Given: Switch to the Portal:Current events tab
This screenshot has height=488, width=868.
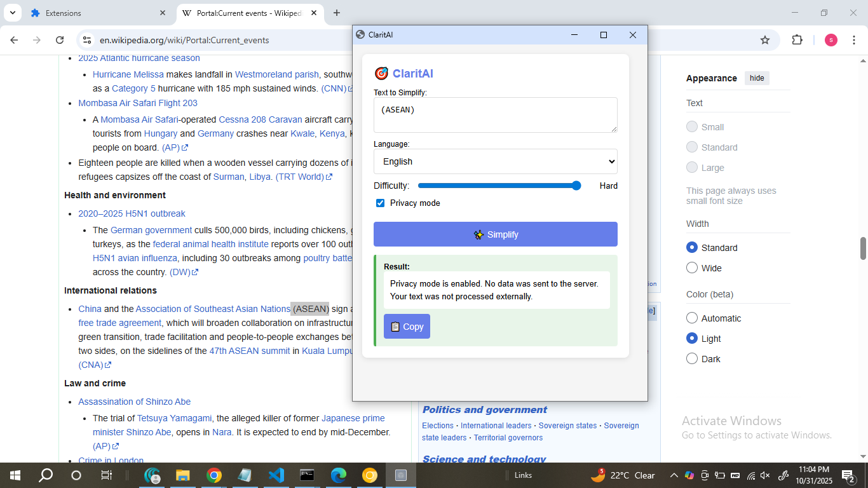Looking at the screenshot, I should tap(249, 13).
